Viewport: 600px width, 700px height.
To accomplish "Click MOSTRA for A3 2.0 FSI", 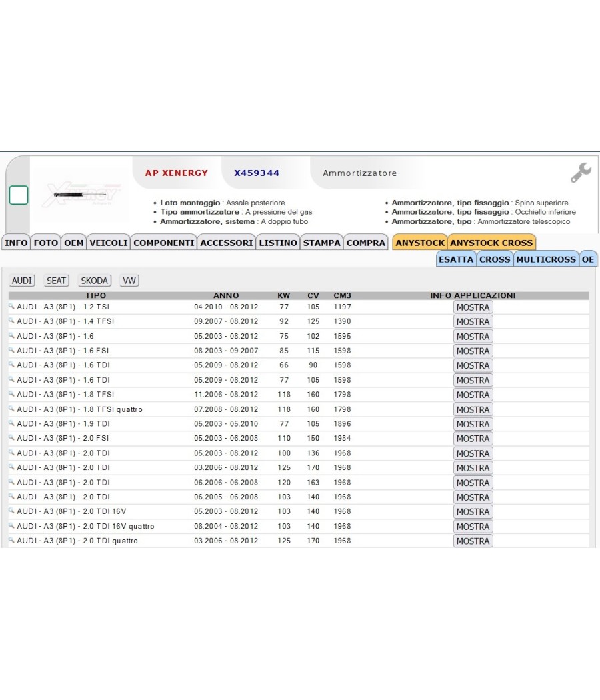I will tap(473, 439).
